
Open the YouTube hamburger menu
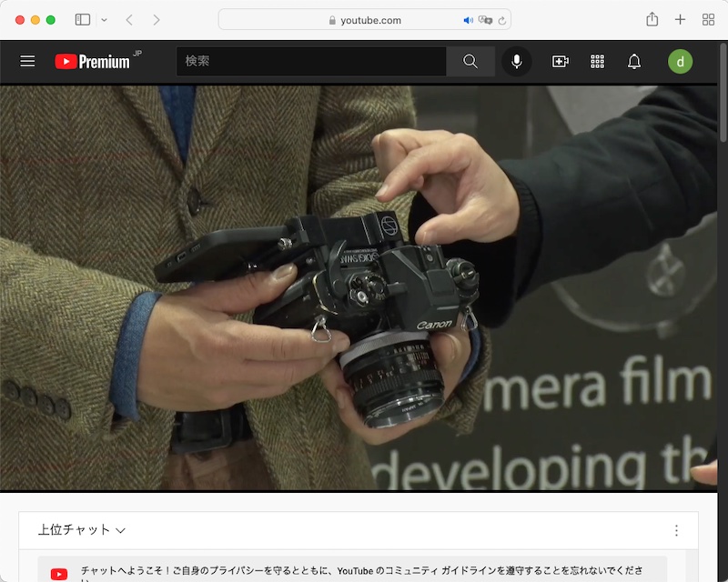point(27,61)
